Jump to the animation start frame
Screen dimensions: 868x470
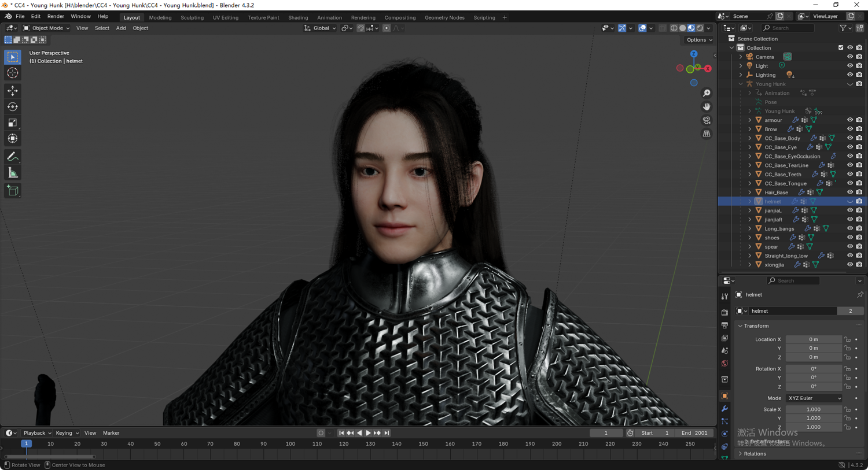coord(341,433)
